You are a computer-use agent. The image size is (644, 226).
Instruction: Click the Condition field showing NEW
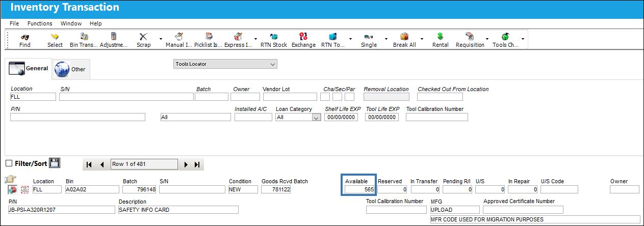point(244,189)
